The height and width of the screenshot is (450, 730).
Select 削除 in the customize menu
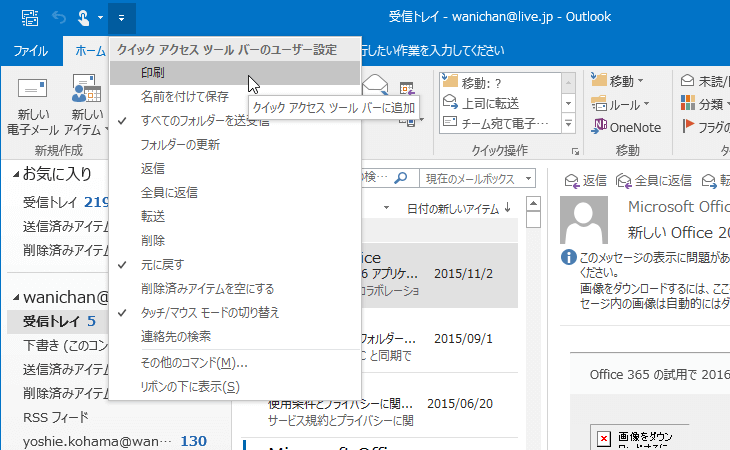tap(235, 241)
